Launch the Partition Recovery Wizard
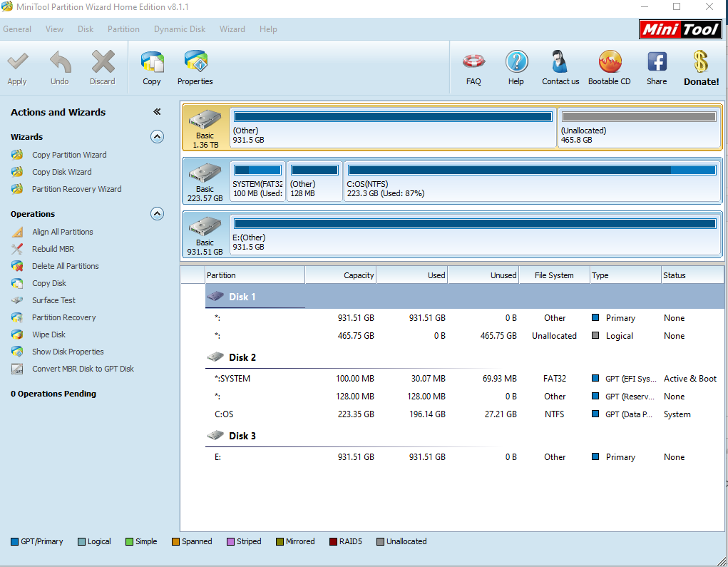Viewport: 728px width, 567px height. click(76, 189)
